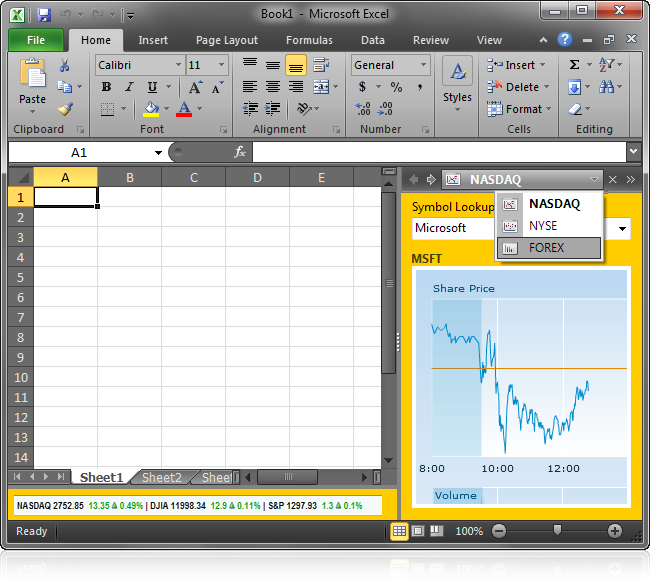The image size is (650, 580).
Task: Select column B header
Action: pos(130,178)
